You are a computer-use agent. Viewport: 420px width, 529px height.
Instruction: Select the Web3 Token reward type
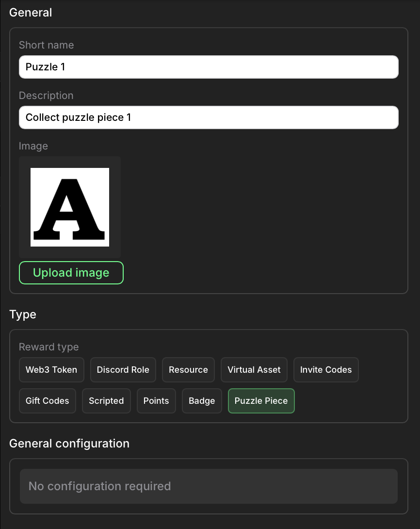[51, 370]
